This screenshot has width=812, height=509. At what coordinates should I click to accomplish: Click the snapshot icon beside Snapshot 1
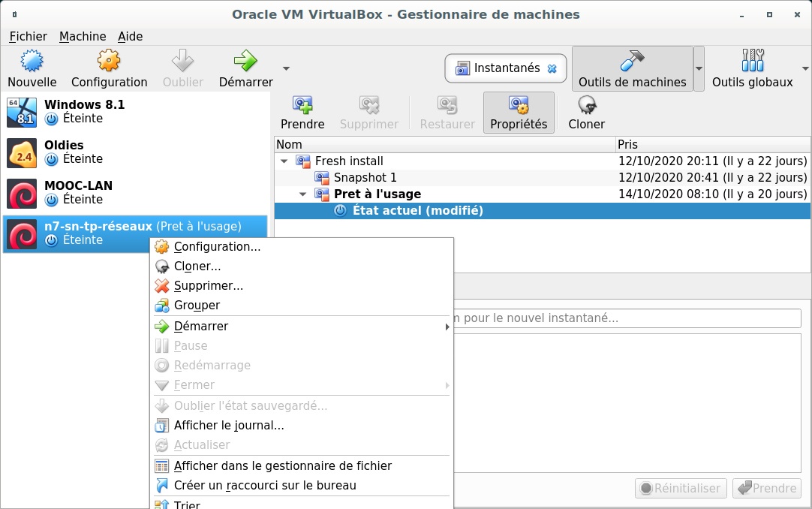click(322, 178)
